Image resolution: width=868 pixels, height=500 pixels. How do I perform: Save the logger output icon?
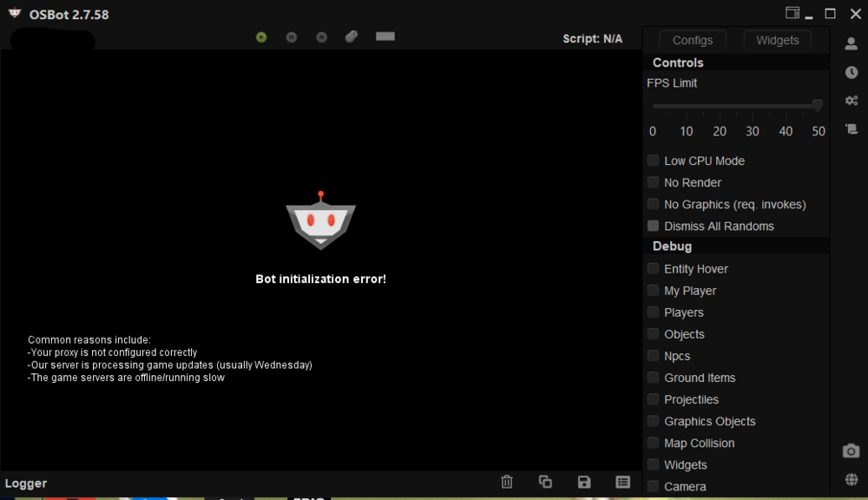(584, 482)
